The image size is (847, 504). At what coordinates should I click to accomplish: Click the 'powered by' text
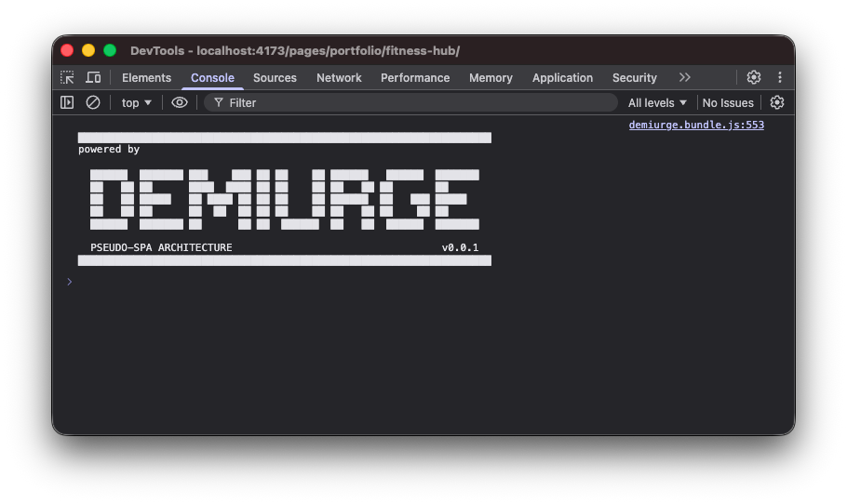(109, 149)
